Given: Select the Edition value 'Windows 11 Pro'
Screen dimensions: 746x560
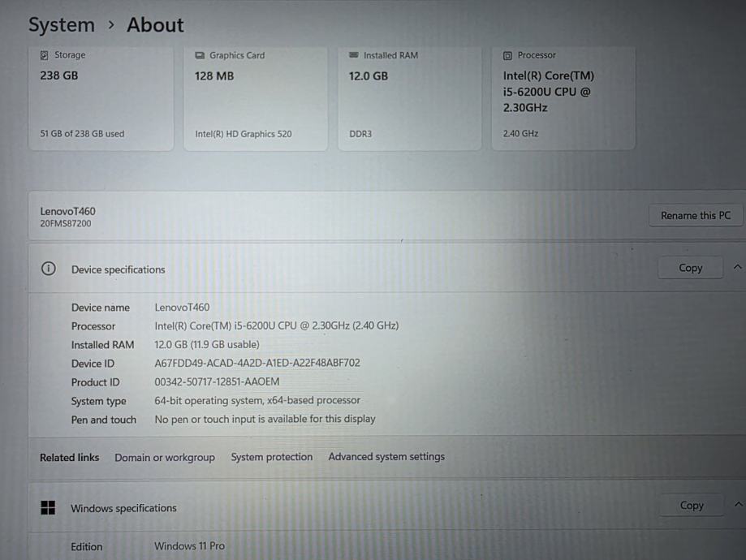Looking at the screenshot, I should (x=189, y=545).
